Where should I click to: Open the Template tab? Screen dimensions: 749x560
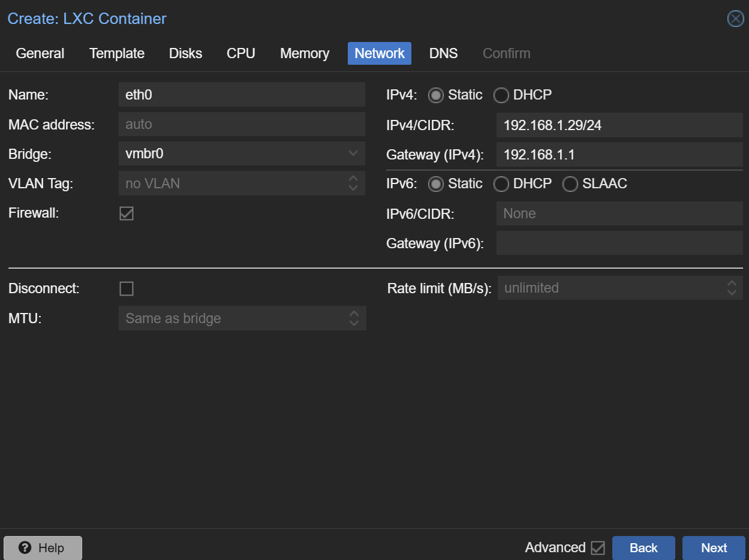(x=117, y=53)
